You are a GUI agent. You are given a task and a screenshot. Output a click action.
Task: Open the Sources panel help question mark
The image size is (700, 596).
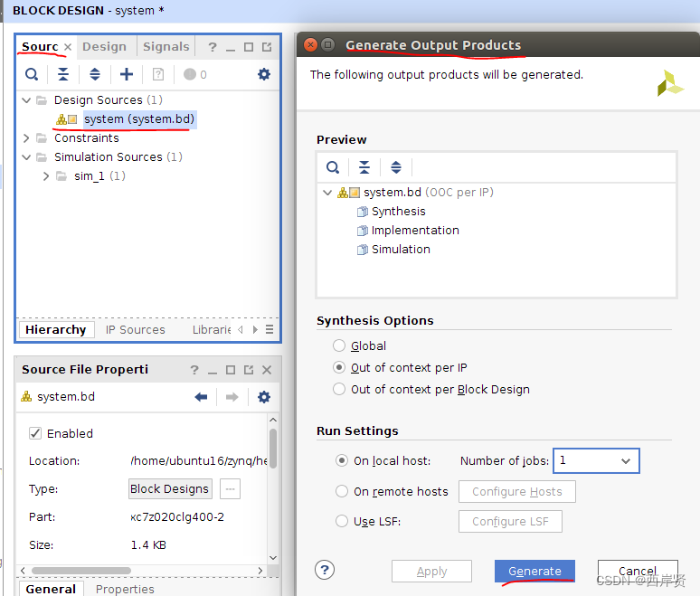coord(213,47)
